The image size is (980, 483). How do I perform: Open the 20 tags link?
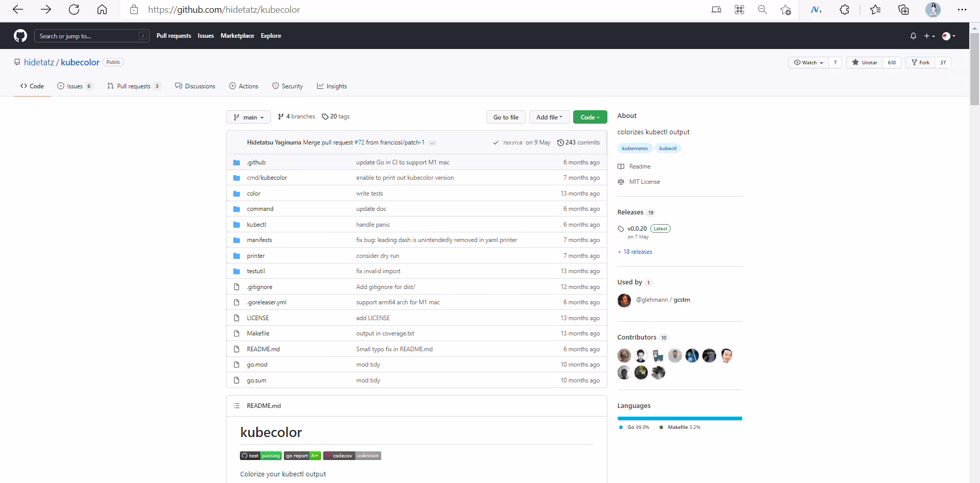[x=336, y=116]
